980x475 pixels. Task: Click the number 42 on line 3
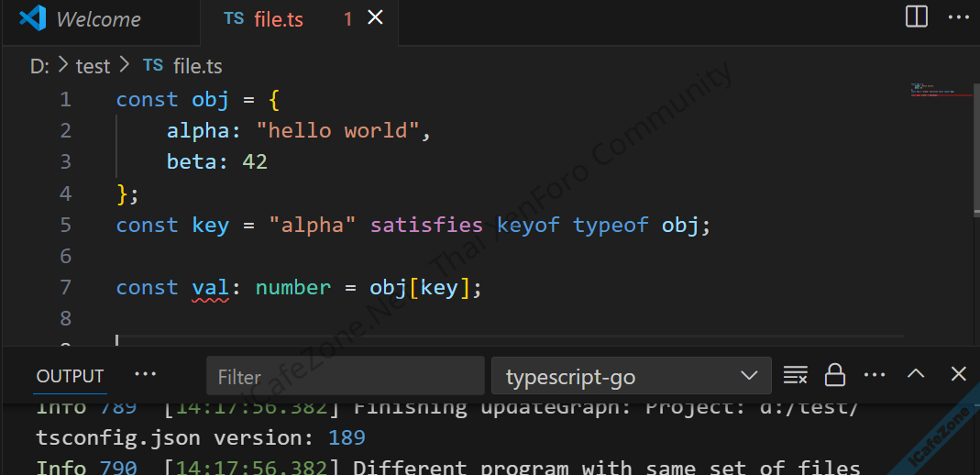tap(255, 162)
